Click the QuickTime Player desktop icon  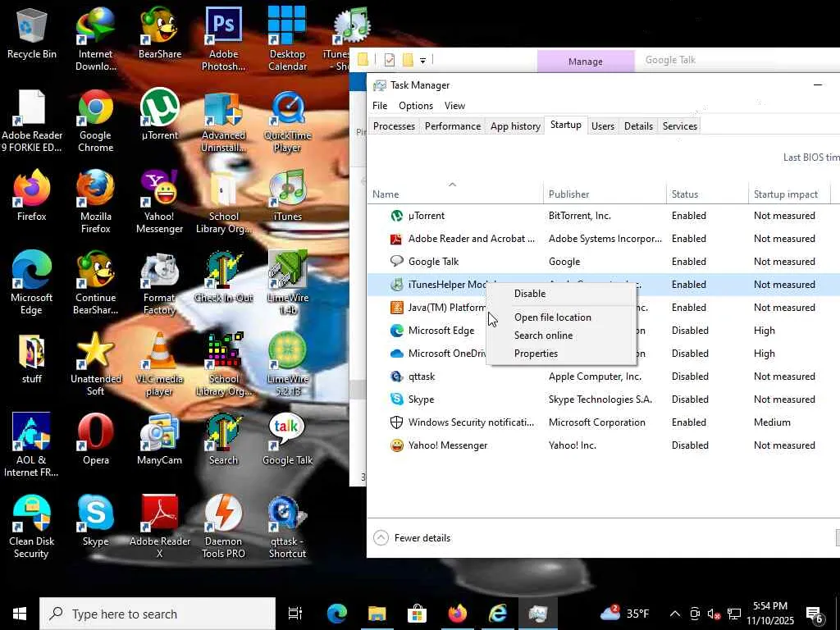pos(287,121)
